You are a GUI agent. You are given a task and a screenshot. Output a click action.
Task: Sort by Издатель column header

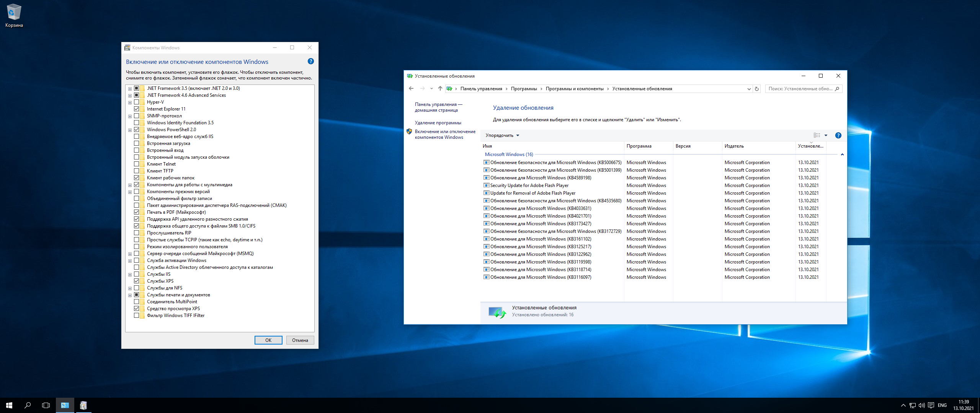coord(758,146)
